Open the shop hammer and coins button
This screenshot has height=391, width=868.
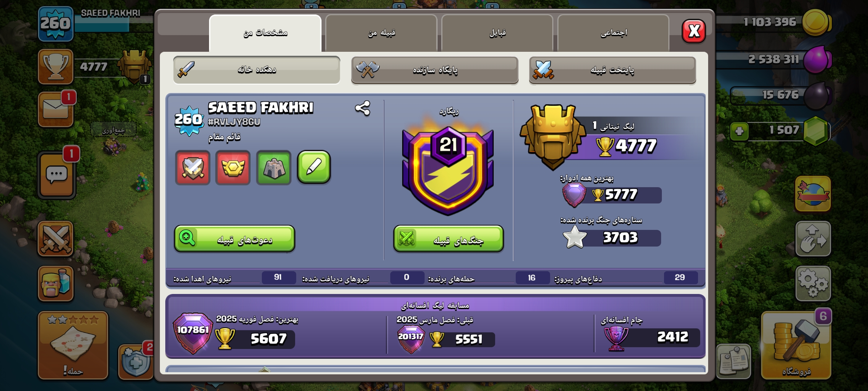[796, 345]
